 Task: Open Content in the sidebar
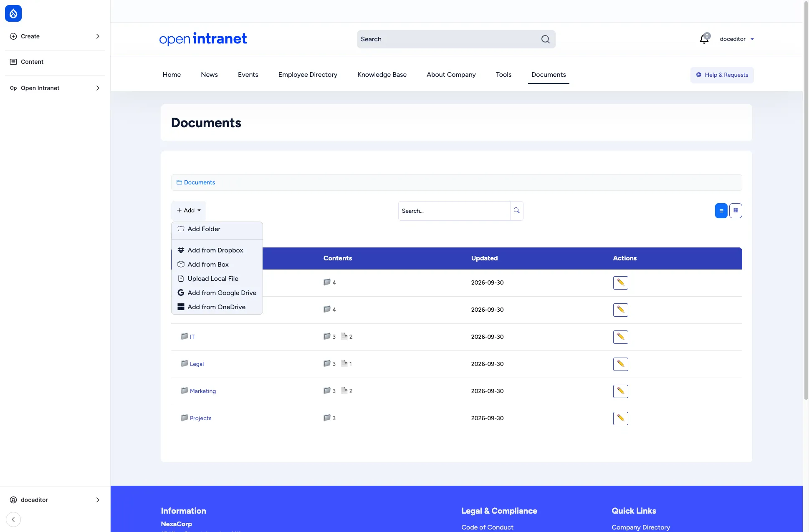[55, 62]
